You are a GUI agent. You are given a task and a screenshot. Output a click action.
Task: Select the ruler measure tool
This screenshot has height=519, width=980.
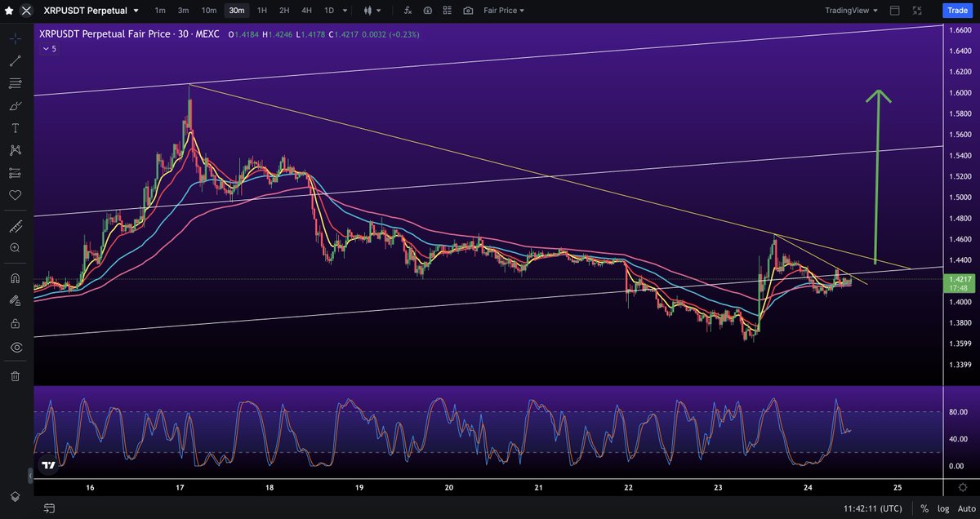pyautogui.click(x=15, y=225)
